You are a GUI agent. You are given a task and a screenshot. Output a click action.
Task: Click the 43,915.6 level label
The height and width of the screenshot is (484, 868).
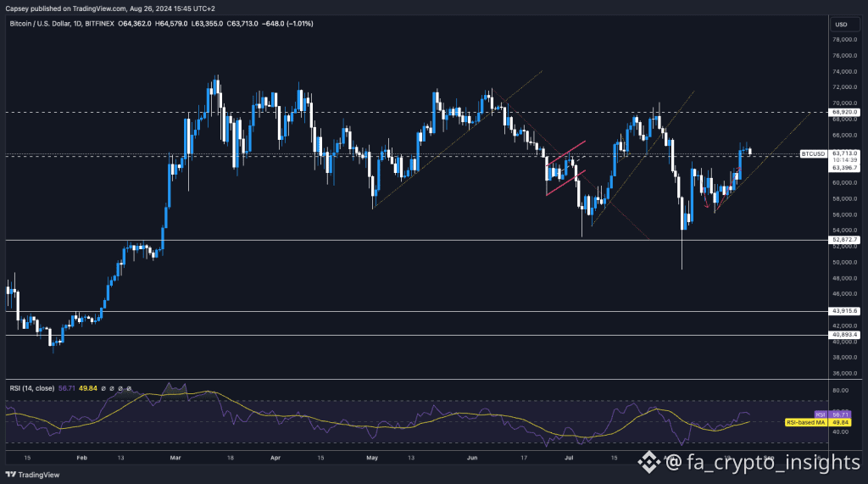click(x=845, y=311)
